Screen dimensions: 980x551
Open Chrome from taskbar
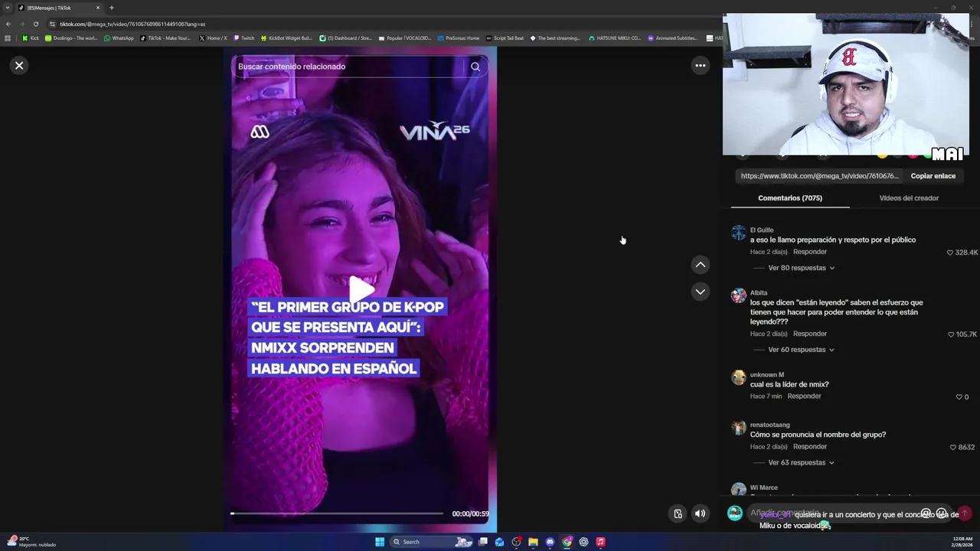click(567, 542)
